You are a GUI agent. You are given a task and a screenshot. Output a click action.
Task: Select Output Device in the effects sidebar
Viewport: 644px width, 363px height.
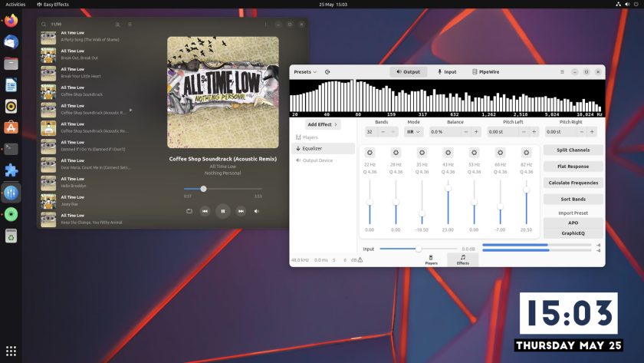pyautogui.click(x=323, y=160)
